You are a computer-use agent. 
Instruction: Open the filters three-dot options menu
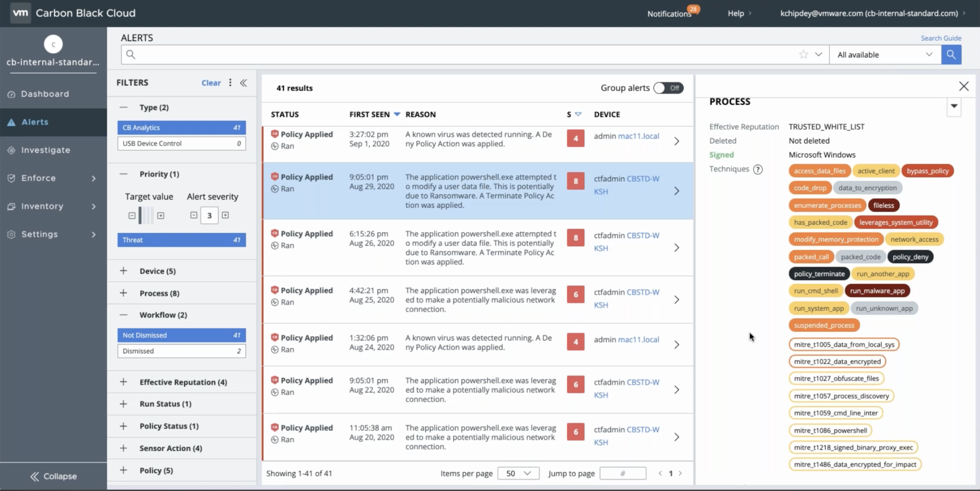click(x=230, y=83)
